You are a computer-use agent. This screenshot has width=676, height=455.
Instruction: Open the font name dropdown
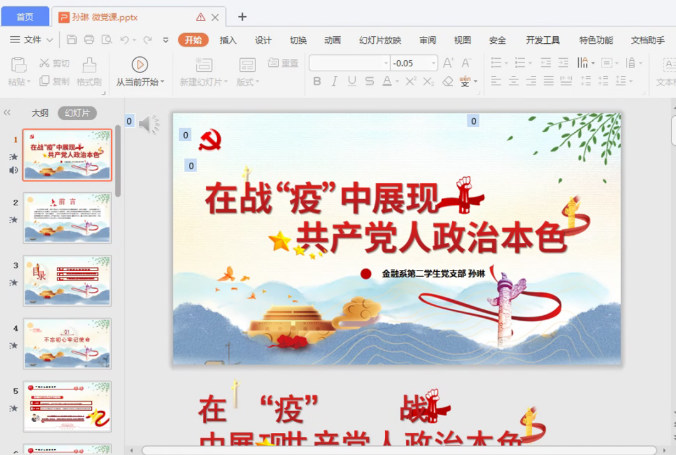(385, 62)
